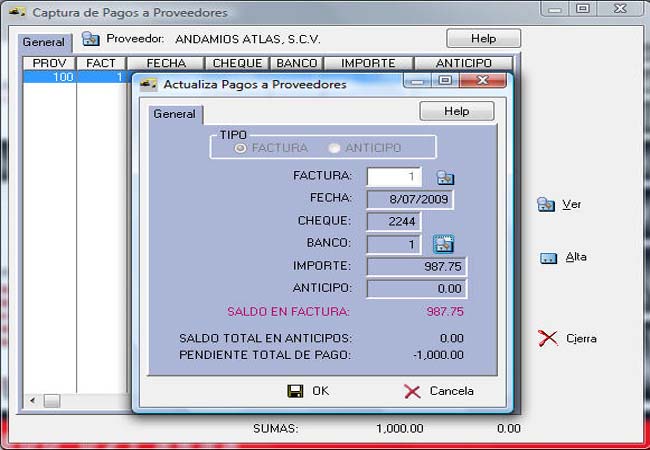Click the horizontal scrollbar thumb in grid
Image resolution: width=650 pixels, height=450 pixels.
[52, 401]
